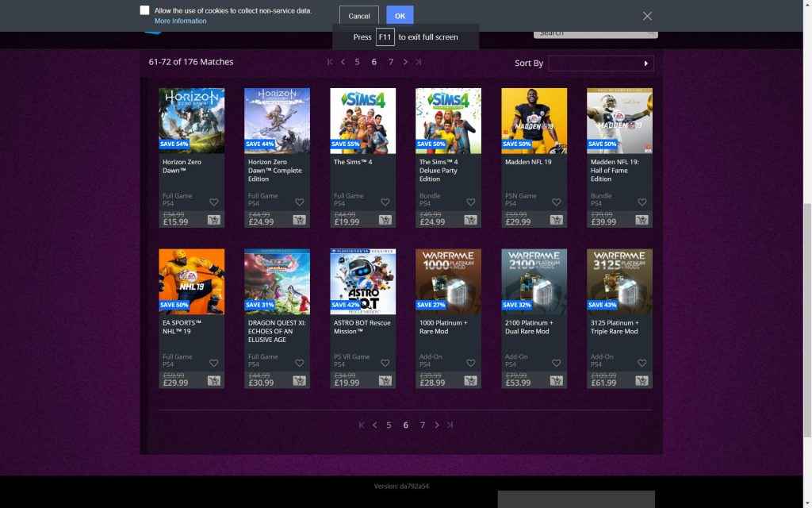Wishlist DRAGON QUEST XI Echoes of an Elusive Age
The image size is (812, 508).
(299, 364)
